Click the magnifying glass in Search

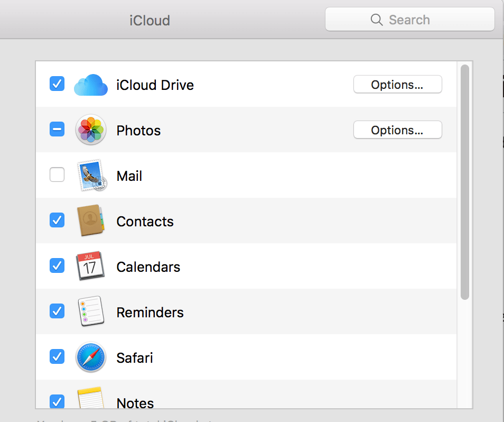(376, 20)
